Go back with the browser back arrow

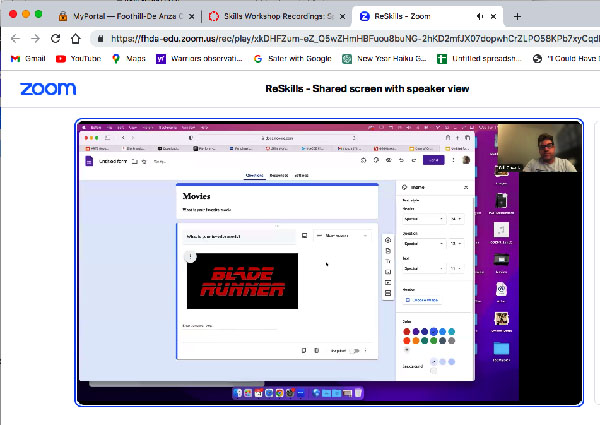(x=15, y=38)
